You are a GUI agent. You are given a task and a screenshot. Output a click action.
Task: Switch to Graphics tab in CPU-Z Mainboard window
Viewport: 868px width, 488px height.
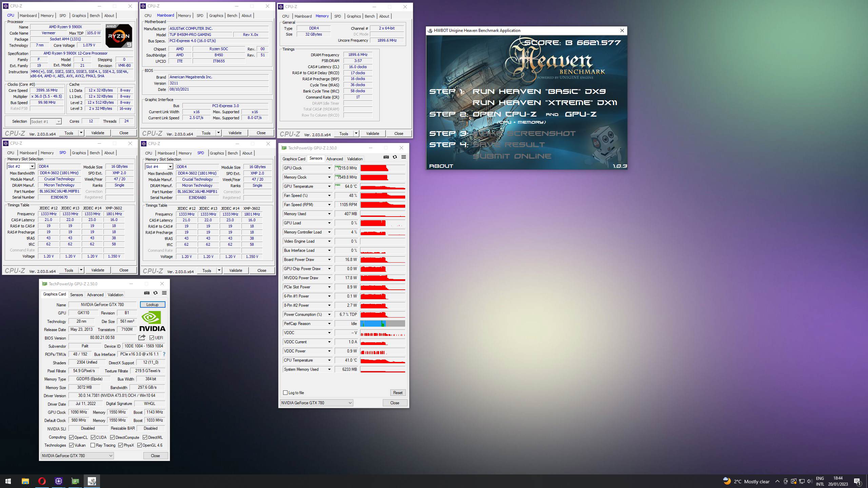(216, 16)
